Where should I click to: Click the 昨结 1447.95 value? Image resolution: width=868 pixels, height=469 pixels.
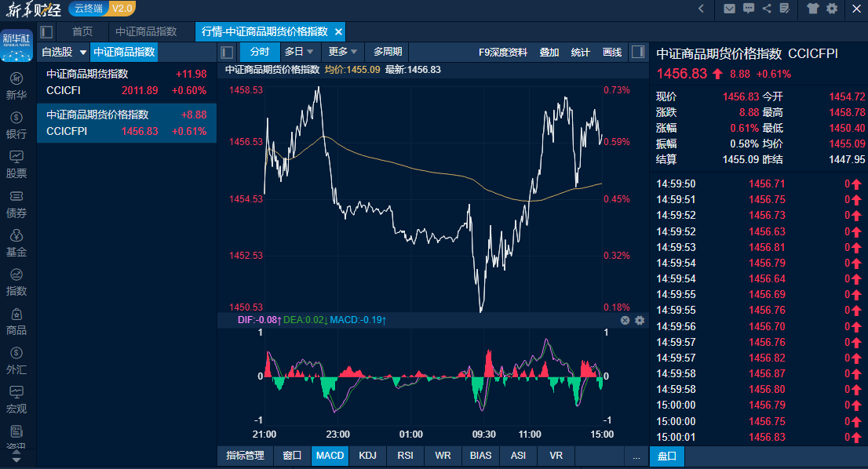(x=846, y=159)
